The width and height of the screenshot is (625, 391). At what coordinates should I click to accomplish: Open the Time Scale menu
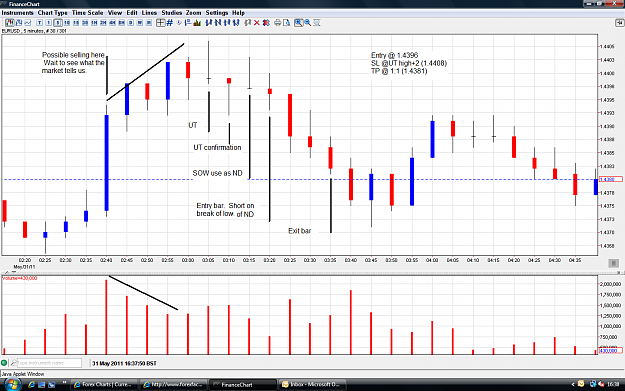click(87, 13)
